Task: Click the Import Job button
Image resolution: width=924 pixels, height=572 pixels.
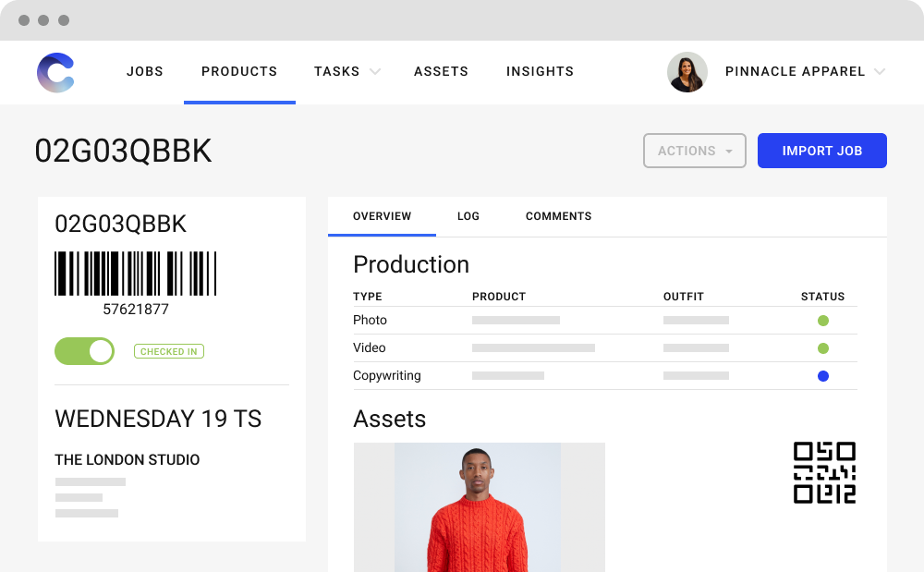Action: pos(821,151)
